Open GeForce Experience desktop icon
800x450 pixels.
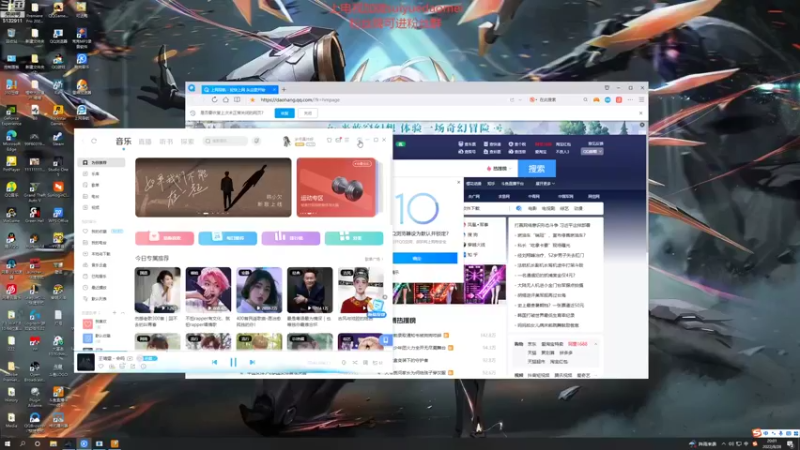click(11, 115)
